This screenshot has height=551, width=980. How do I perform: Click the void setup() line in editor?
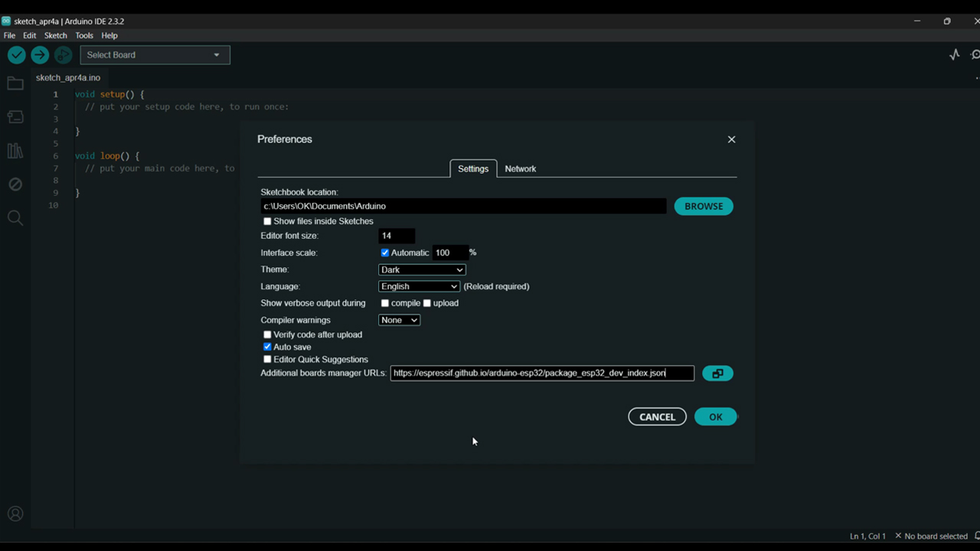pyautogui.click(x=109, y=94)
